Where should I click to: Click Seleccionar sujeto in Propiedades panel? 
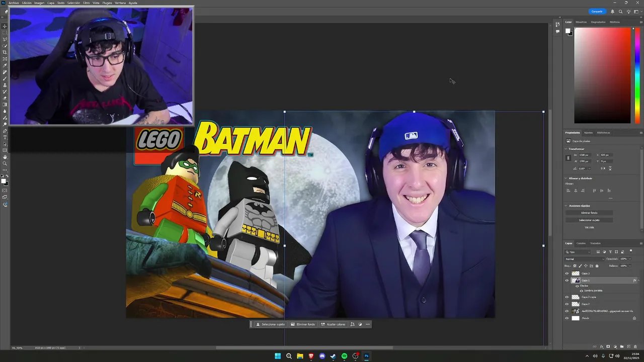[x=589, y=220]
